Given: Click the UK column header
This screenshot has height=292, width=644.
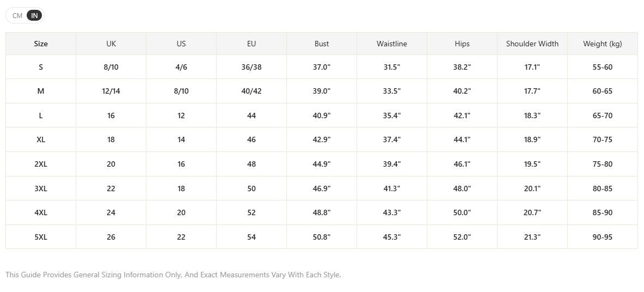Looking at the screenshot, I should tap(111, 44).
